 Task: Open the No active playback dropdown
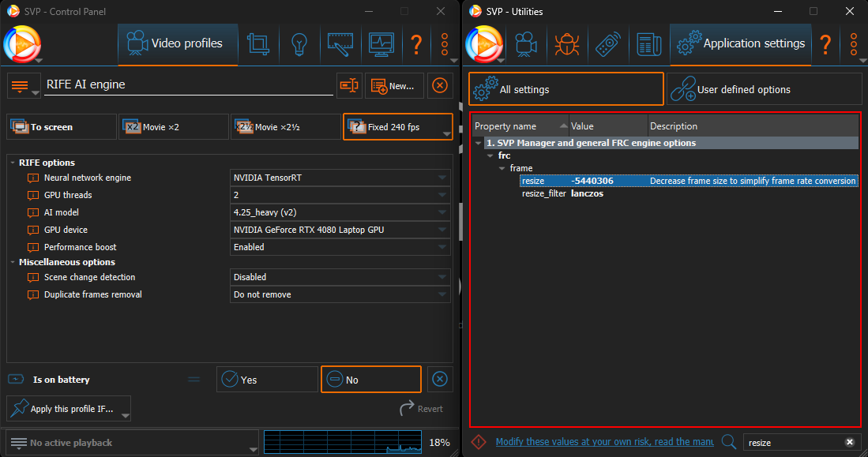click(x=132, y=443)
